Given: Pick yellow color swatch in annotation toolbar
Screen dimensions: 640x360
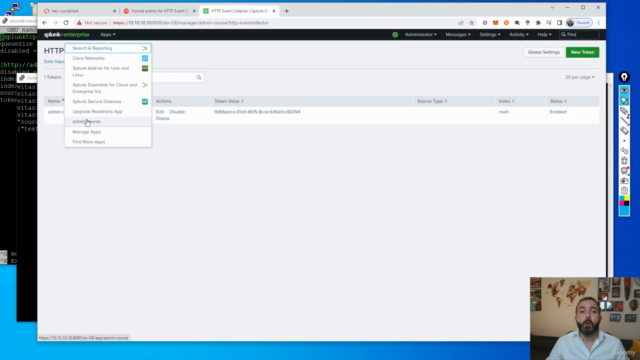Looking at the screenshot, I should 627,199.
